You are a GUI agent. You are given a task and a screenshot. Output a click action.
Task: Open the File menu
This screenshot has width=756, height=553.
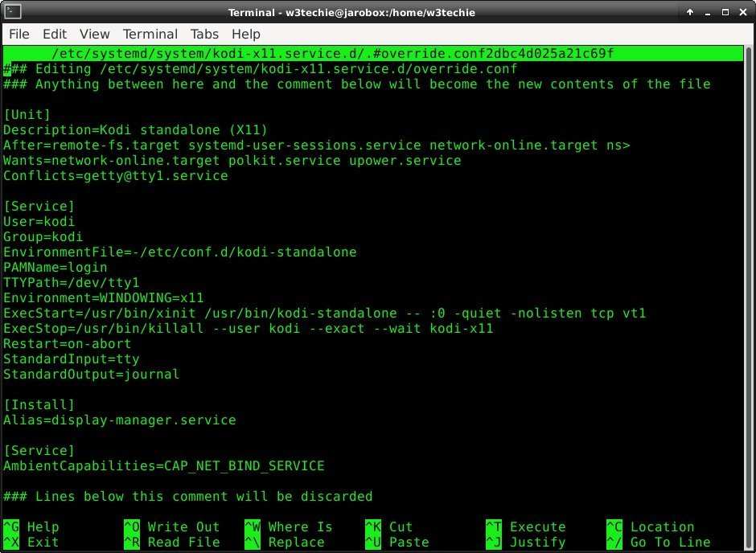click(x=18, y=34)
